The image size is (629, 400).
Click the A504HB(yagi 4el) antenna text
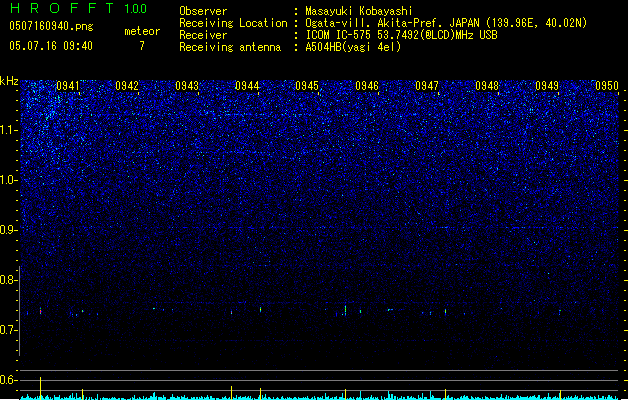(353, 47)
